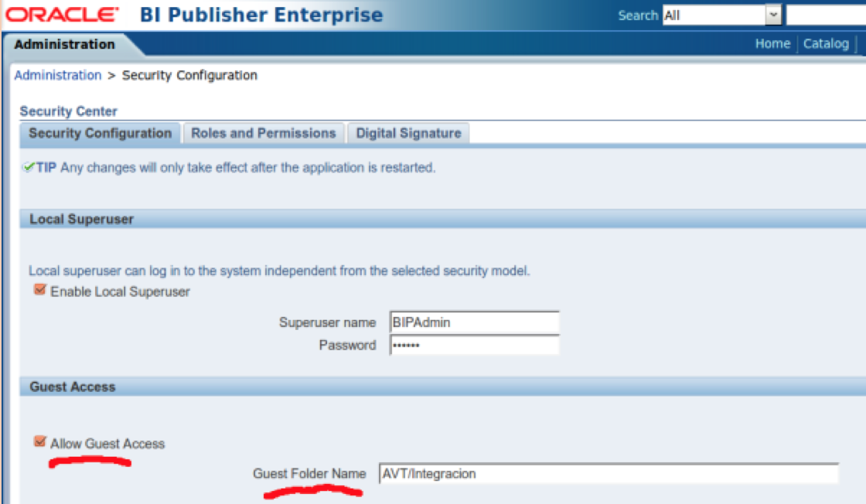
Task: Click the BI Publisher Enterprise title
Action: click(x=261, y=15)
